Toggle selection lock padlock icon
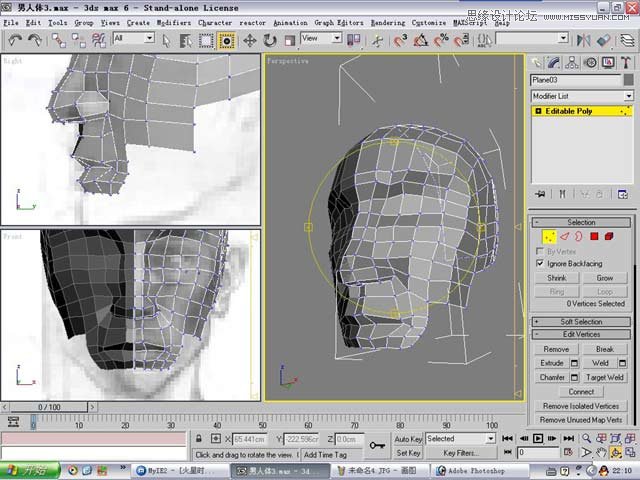 click(x=199, y=439)
